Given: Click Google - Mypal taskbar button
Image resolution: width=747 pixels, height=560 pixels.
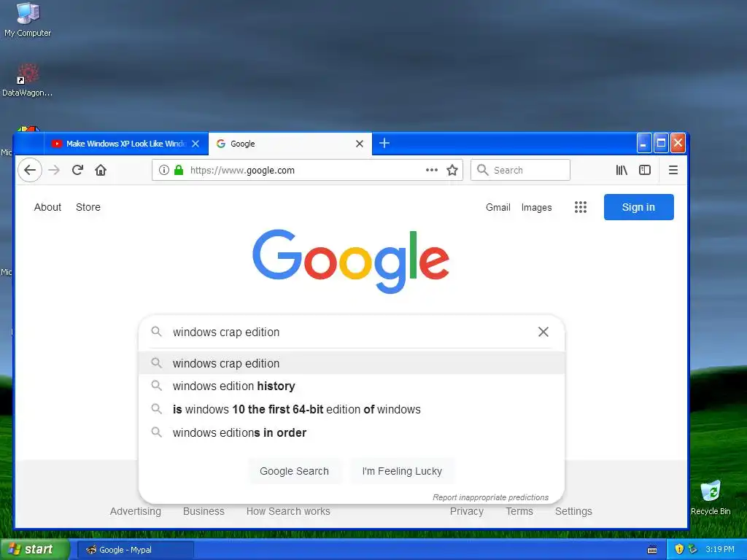Looking at the screenshot, I should tap(135, 550).
